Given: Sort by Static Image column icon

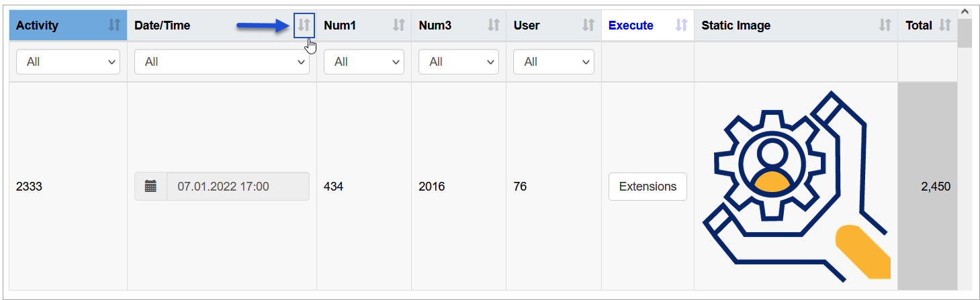Looking at the screenshot, I should (885, 26).
